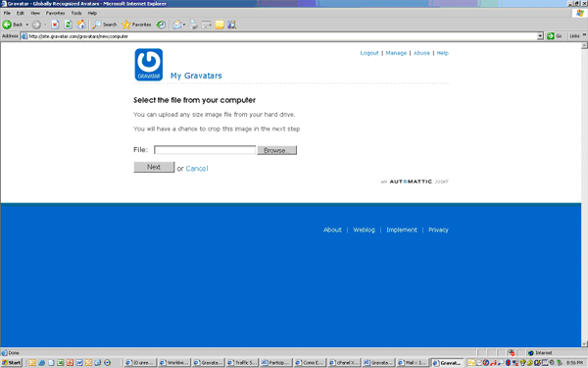Screen dimensions: 588x368
Task: Click the Refresh page icon
Action: point(68,25)
